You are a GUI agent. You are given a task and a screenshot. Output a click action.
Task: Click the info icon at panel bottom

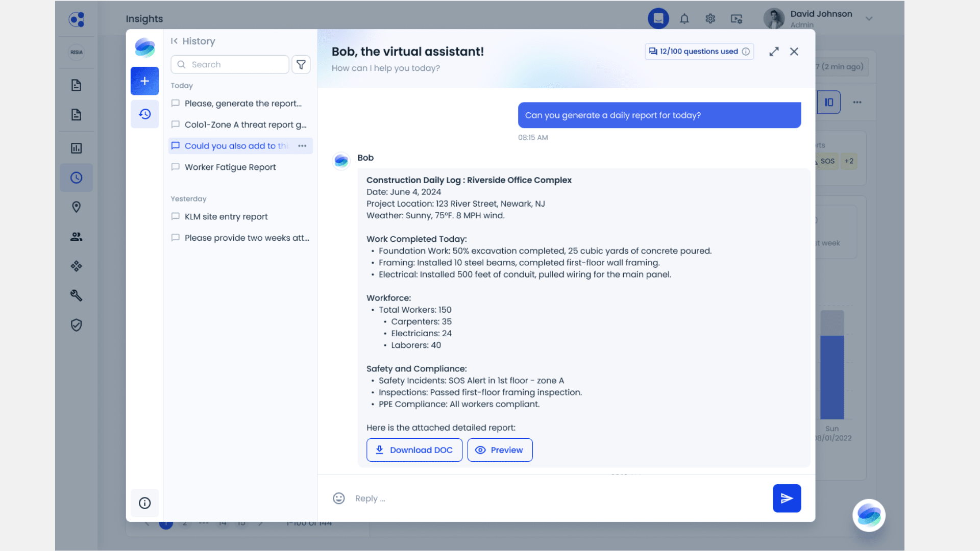pyautogui.click(x=144, y=503)
